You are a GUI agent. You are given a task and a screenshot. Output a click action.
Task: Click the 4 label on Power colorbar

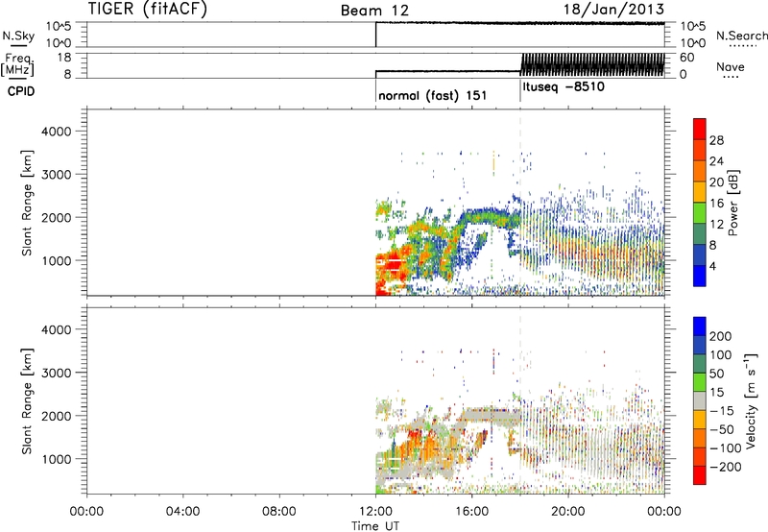713,266
